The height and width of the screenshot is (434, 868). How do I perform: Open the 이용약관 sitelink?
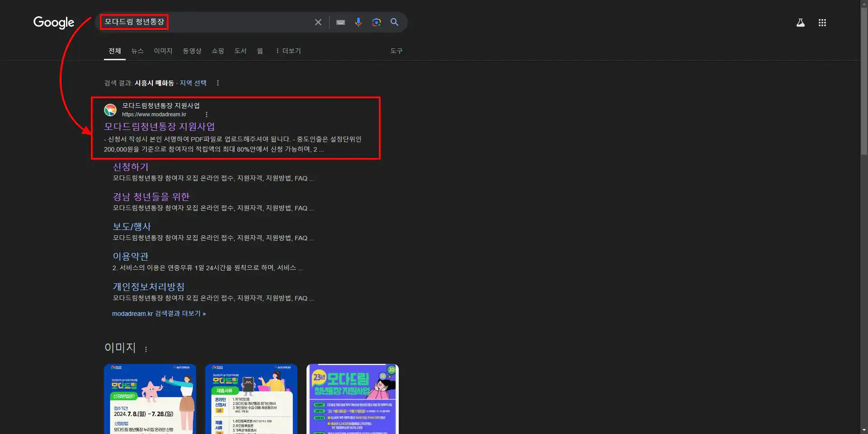131,257
